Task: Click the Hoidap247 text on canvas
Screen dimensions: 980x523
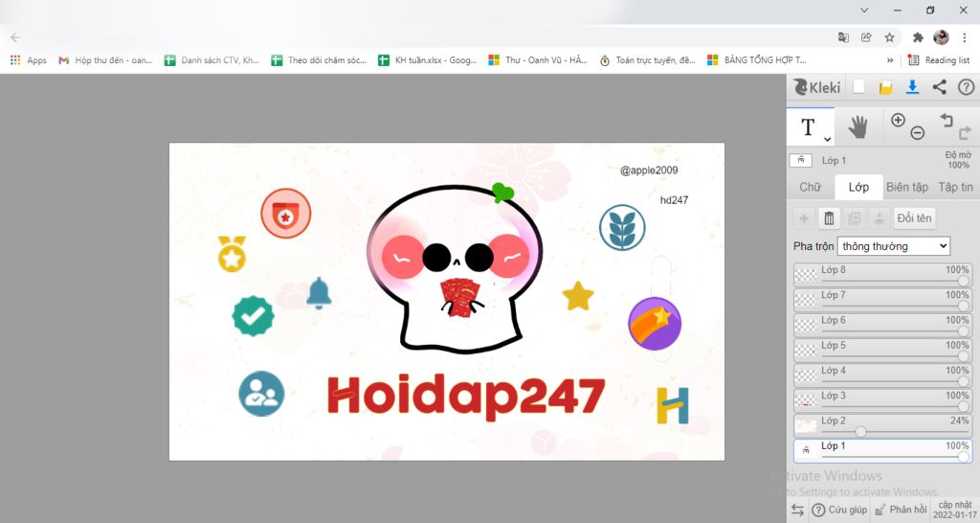Action: [466, 396]
